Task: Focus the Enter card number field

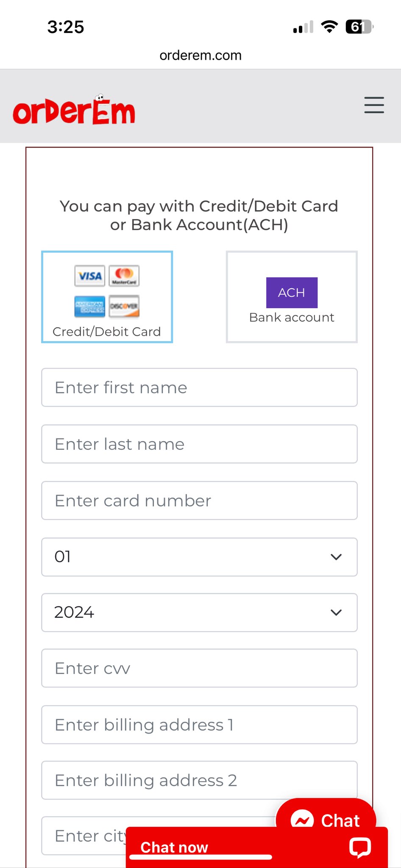Action: pos(199,501)
